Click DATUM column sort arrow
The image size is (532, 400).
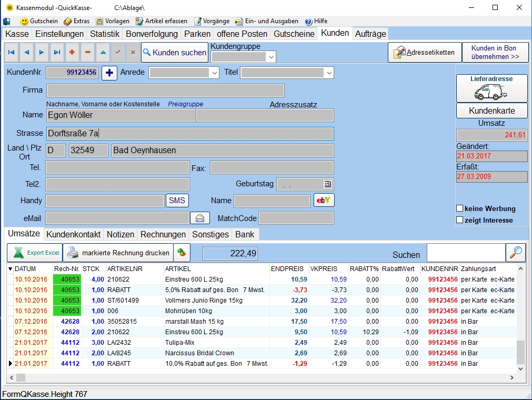tap(10, 269)
